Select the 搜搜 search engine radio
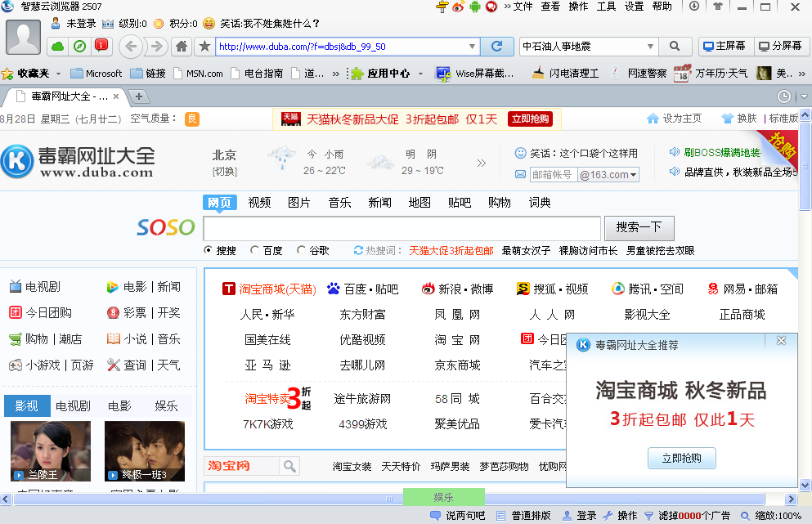 click(208, 250)
